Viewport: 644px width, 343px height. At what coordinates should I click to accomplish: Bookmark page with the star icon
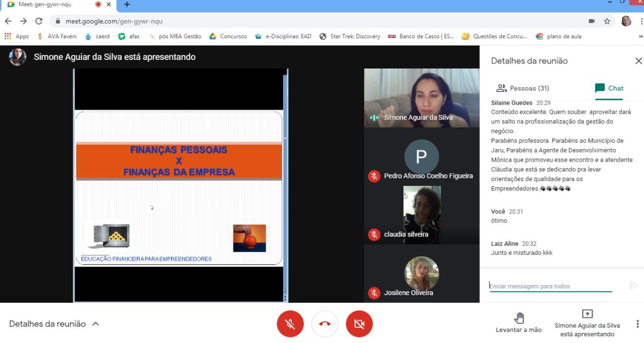607,21
